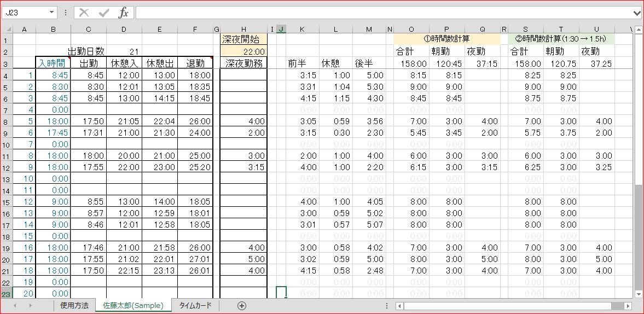Select row 3 header
This screenshot has height=314, width=644.
click(x=6, y=63)
